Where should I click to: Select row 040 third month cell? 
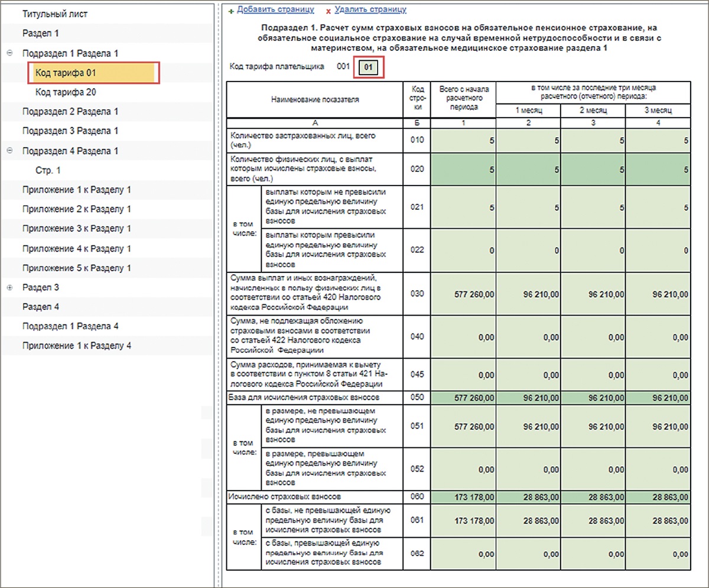(x=658, y=337)
